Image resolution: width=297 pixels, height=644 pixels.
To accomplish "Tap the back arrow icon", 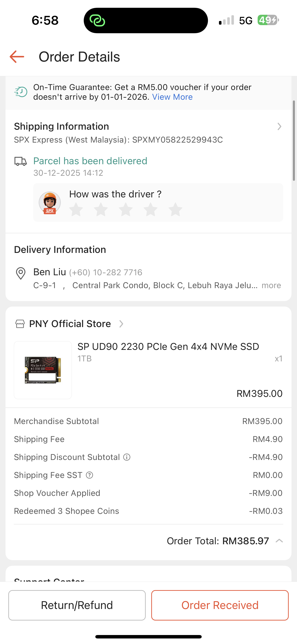I will 17,57.
